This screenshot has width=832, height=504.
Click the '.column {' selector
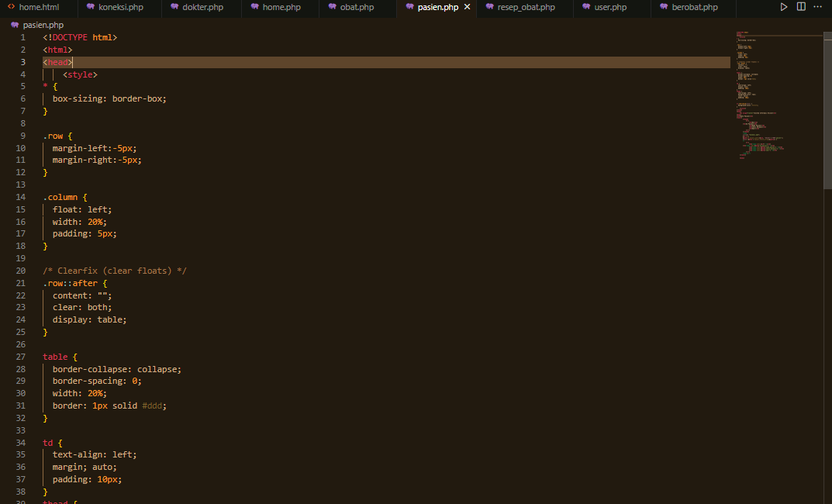point(64,198)
